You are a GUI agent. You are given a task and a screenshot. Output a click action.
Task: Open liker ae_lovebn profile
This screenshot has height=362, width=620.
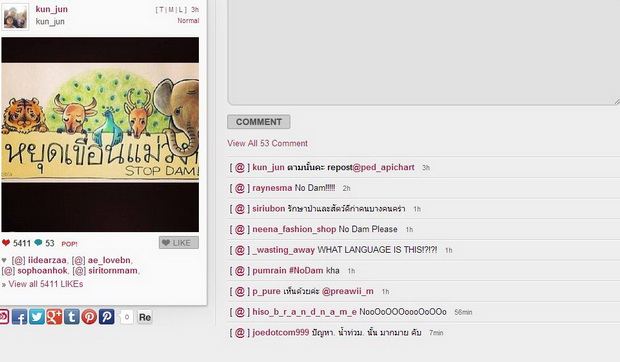[x=109, y=260]
